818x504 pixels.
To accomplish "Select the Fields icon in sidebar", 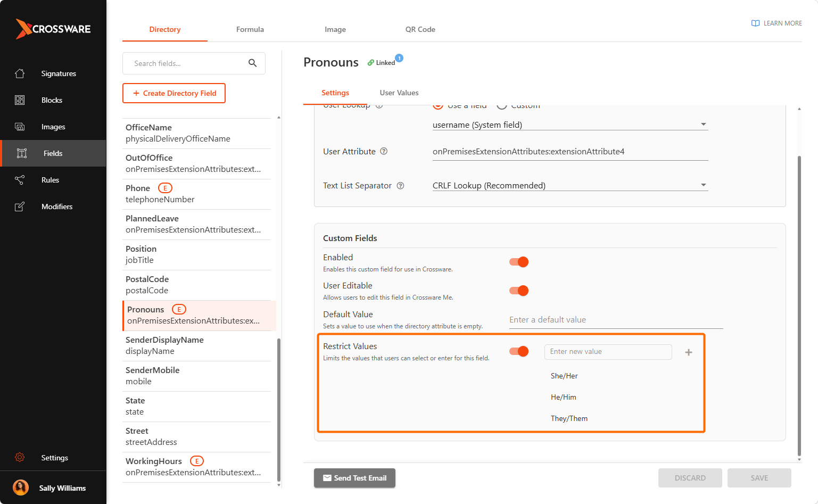I will click(22, 153).
